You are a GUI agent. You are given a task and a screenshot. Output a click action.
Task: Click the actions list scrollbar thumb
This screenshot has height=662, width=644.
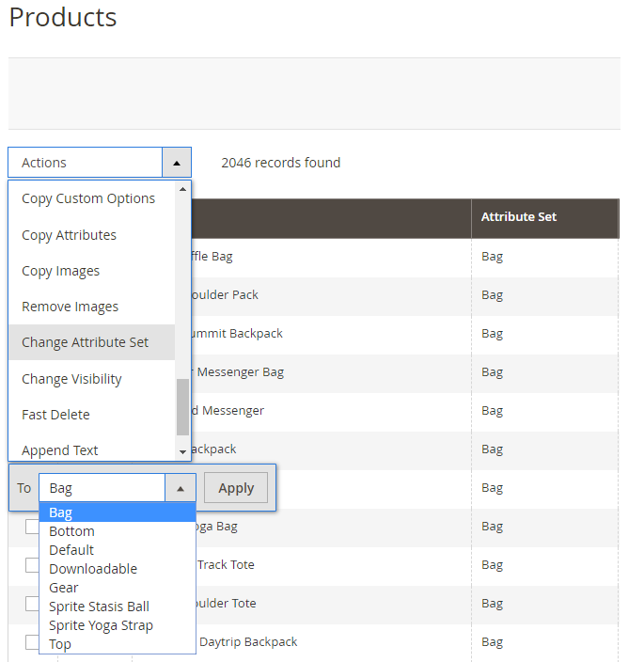(183, 406)
